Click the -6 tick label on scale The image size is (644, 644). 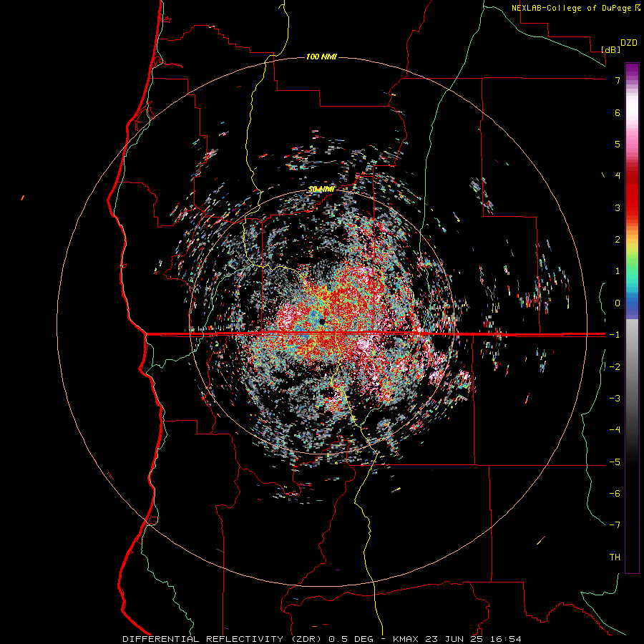pos(615,494)
